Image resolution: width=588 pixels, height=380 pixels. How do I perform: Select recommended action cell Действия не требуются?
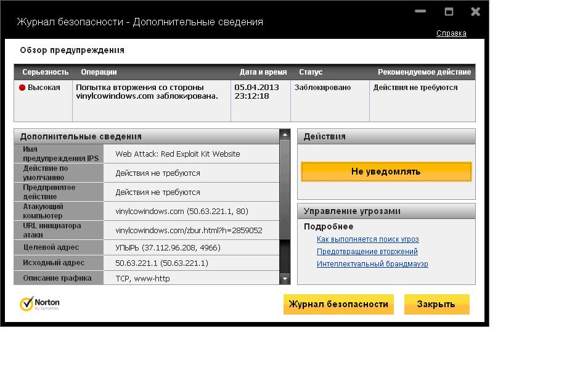(x=422, y=101)
